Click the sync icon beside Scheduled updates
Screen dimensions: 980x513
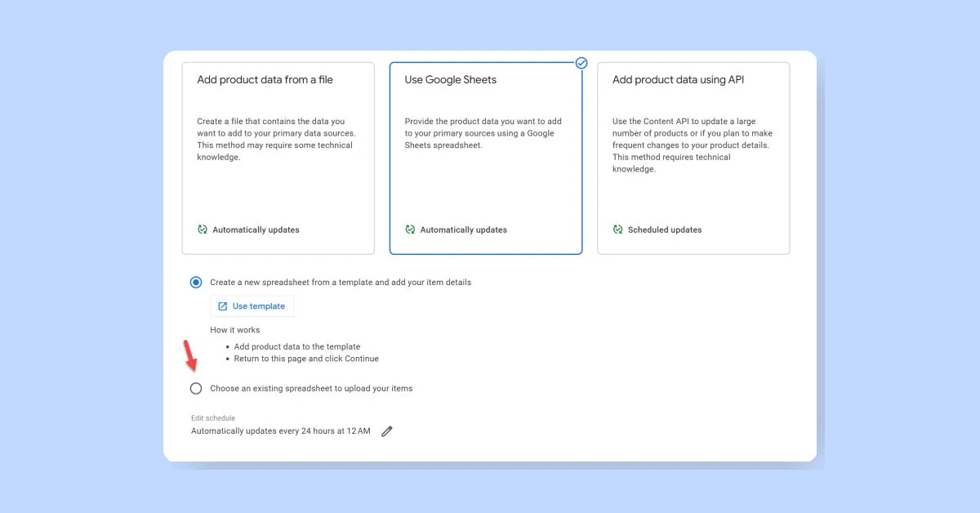pyautogui.click(x=618, y=230)
